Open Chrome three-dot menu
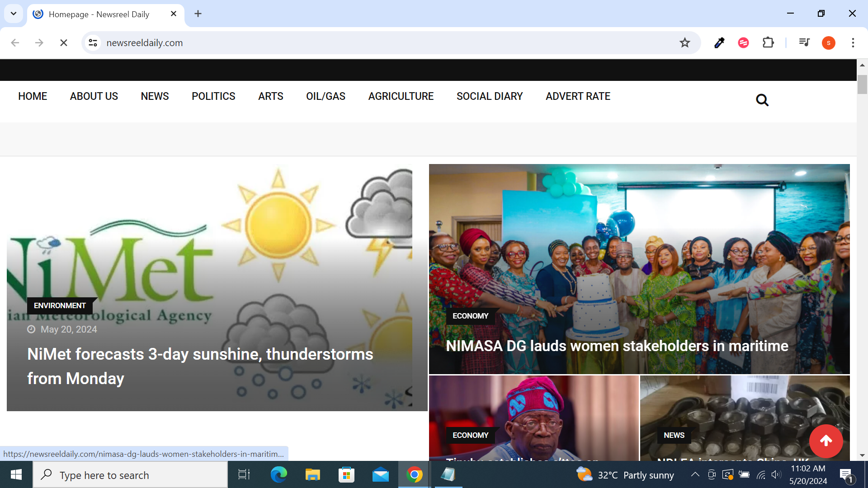Image resolution: width=868 pixels, height=488 pixels. 853,43
